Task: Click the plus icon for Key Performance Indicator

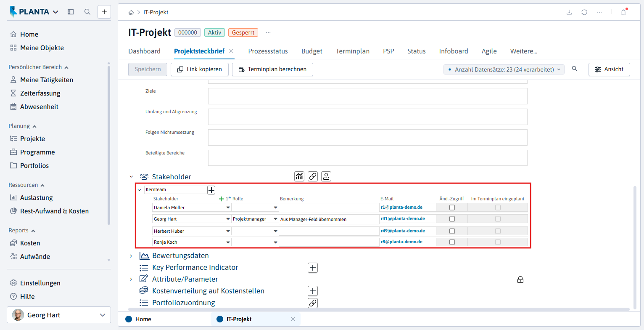Action: coord(313,267)
